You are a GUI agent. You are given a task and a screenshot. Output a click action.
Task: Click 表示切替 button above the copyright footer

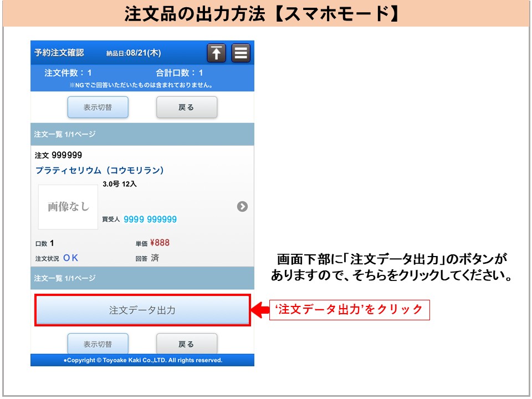pos(98,344)
